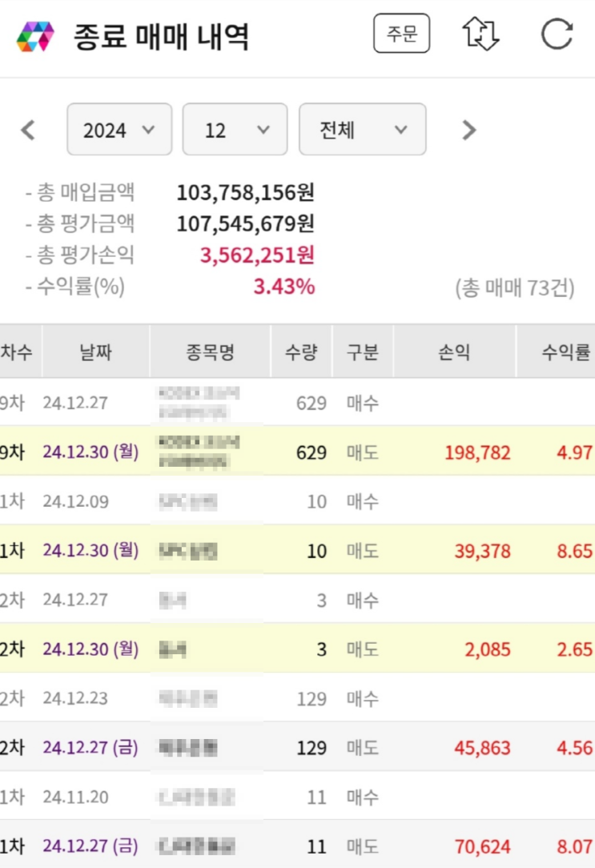Click the 종목명 column header
The image size is (595, 868).
click(x=210, y=352)
